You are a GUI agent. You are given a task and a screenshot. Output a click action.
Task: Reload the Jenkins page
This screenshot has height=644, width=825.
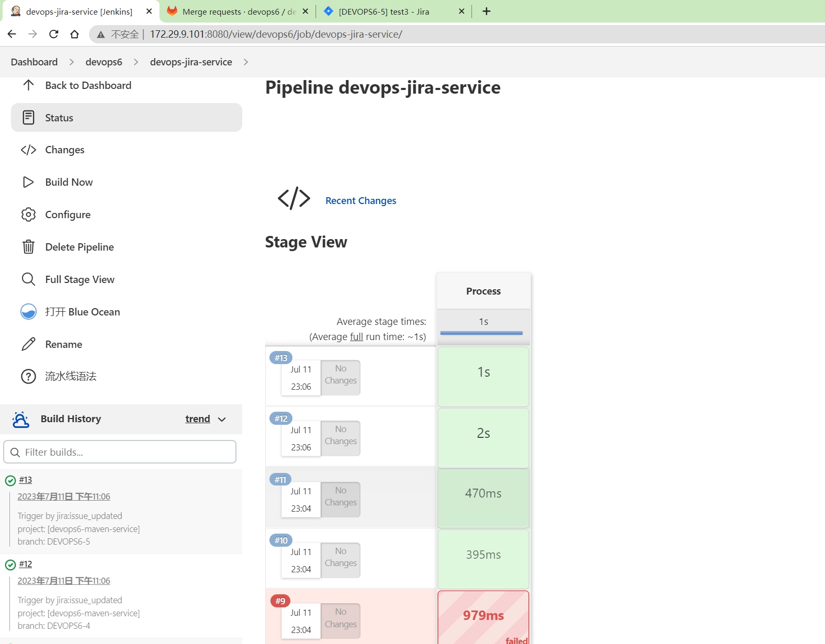tap(53, 34)
